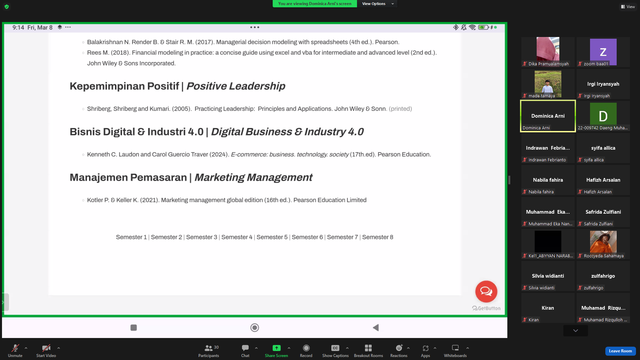The image size is (640, 360).
Task: Open audio options arrow beside Unmute
Action: click(26, 348)
